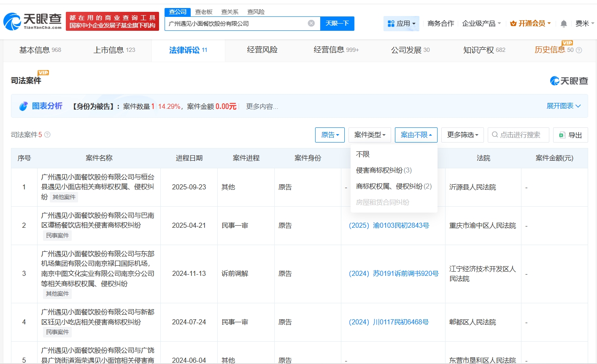Image resolution: width=597 pixels, height=364 pixels.
Task: Switch to the 查公司 search tab
Action: 178,12
